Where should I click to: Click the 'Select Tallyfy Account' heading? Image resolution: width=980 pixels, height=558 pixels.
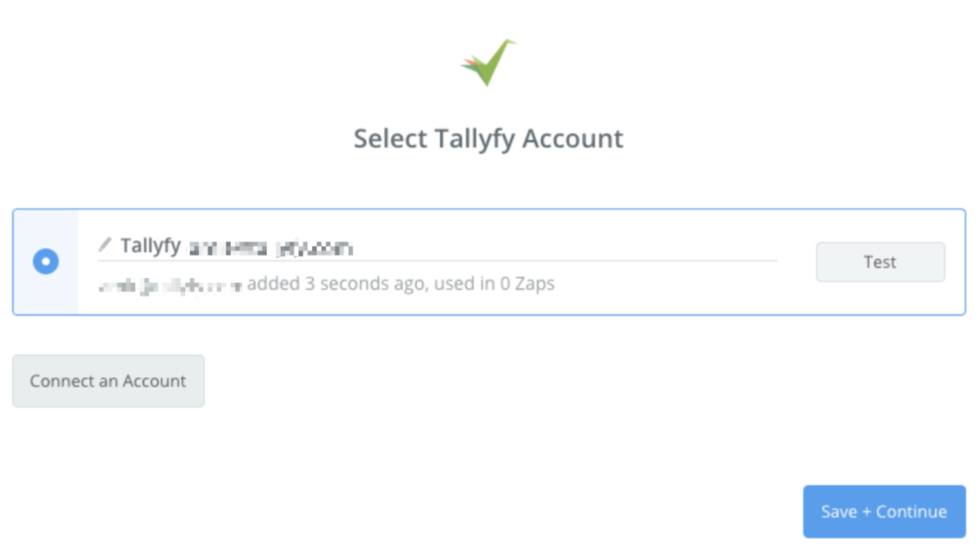[x=489, y=139]
